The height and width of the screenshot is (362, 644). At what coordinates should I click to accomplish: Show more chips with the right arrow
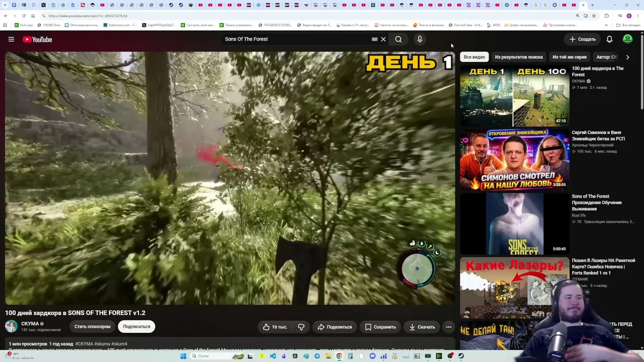(x=627, y=57)
